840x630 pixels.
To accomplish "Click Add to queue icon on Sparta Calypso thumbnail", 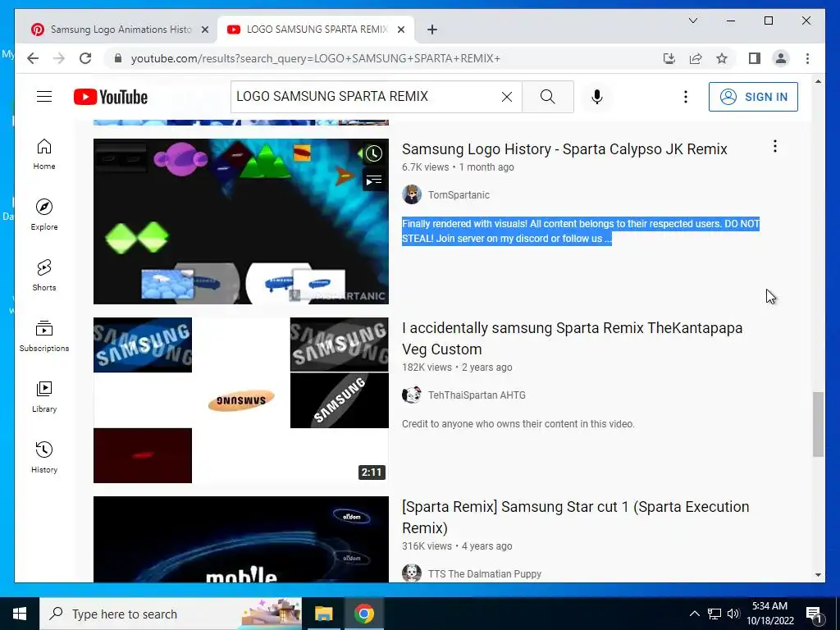I will [x=374, y=180].
